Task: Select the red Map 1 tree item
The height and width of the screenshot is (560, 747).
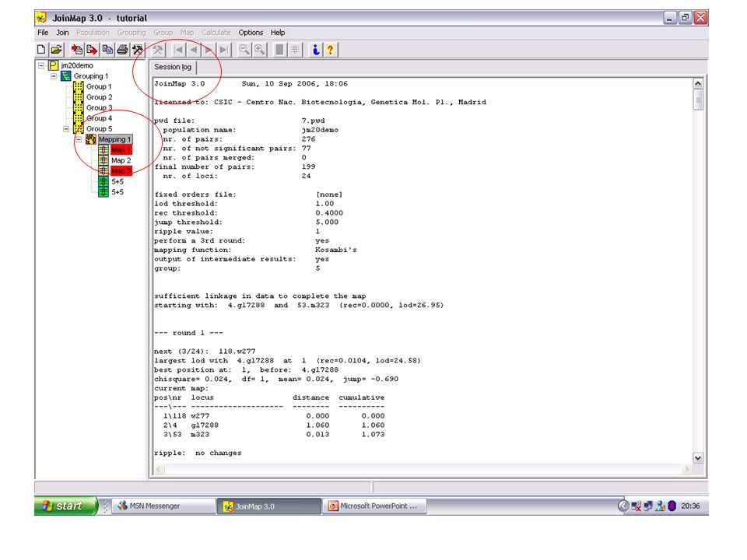Action: coord(121,149)
